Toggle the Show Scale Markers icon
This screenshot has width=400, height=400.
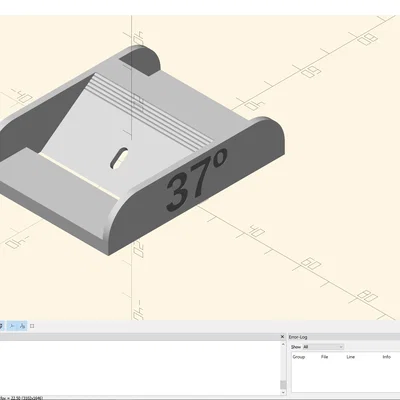[x=22, y=326]
